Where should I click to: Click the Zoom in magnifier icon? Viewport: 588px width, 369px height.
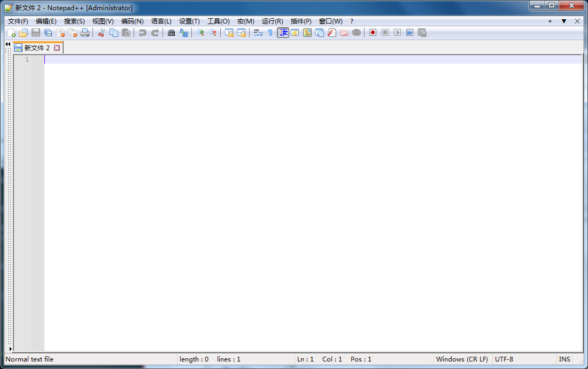(200, 33)
